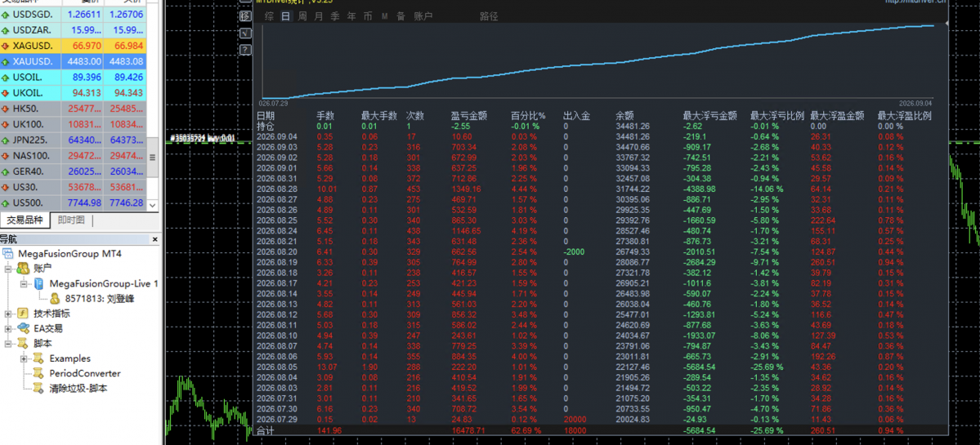Click the up arrow icon beside USDZAR
The image size is (980, 445).
[6, 30]
